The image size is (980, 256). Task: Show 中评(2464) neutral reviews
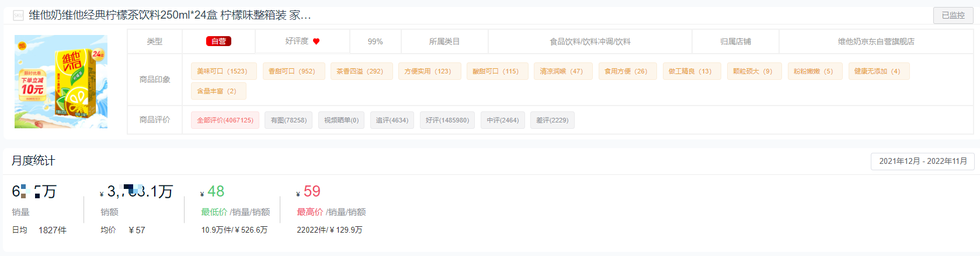(x=503, y=120)
